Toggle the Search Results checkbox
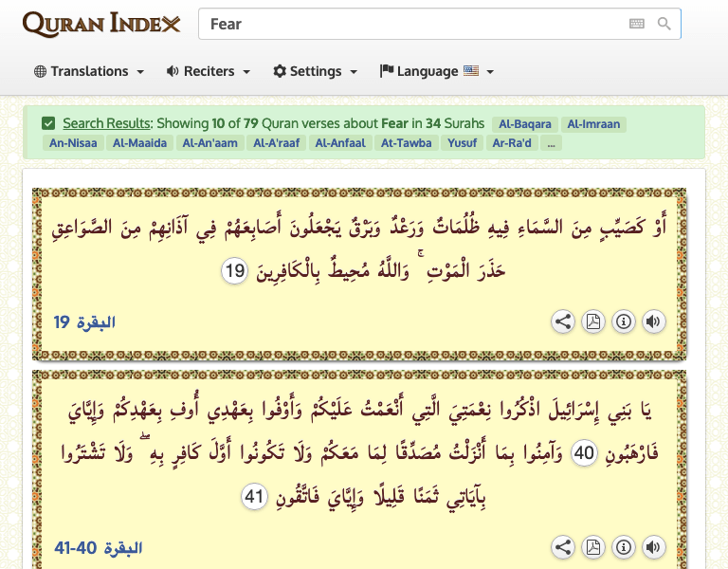This screenshot has height=569, width=728. click(x=48, y=123)
